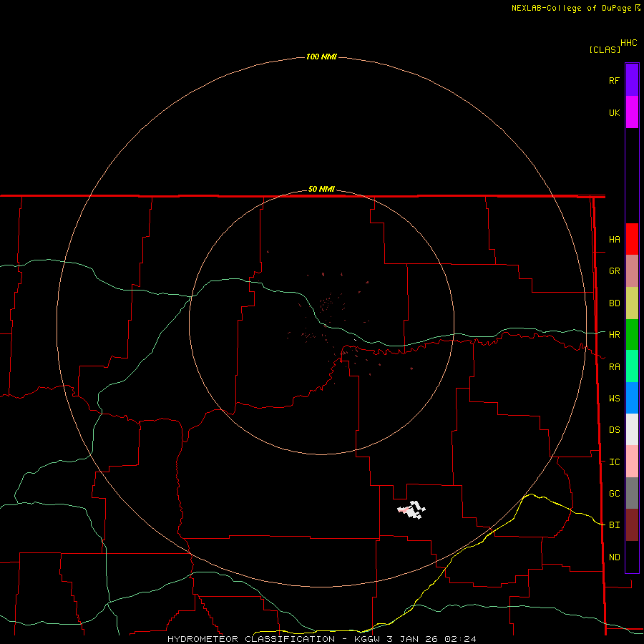Click the UK magenta legend swatch
Viewport: 644px width, 644px height.
[632, 112]
